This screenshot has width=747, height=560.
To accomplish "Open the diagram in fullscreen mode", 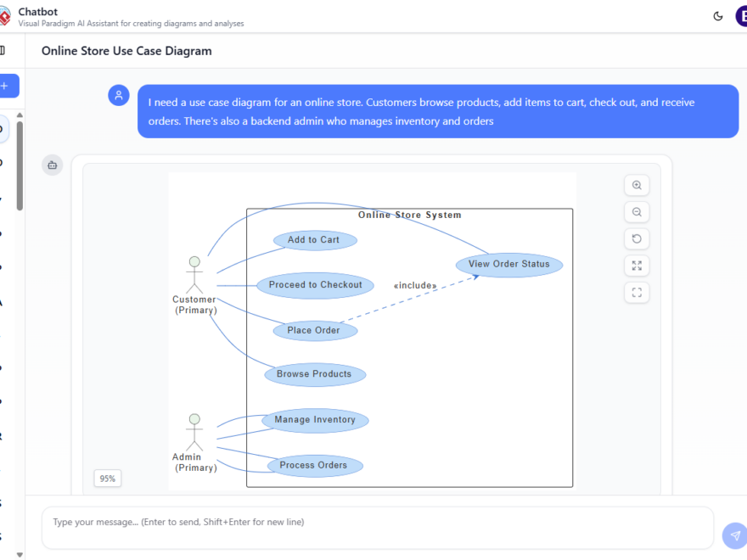I will click(x=637, y=292).
